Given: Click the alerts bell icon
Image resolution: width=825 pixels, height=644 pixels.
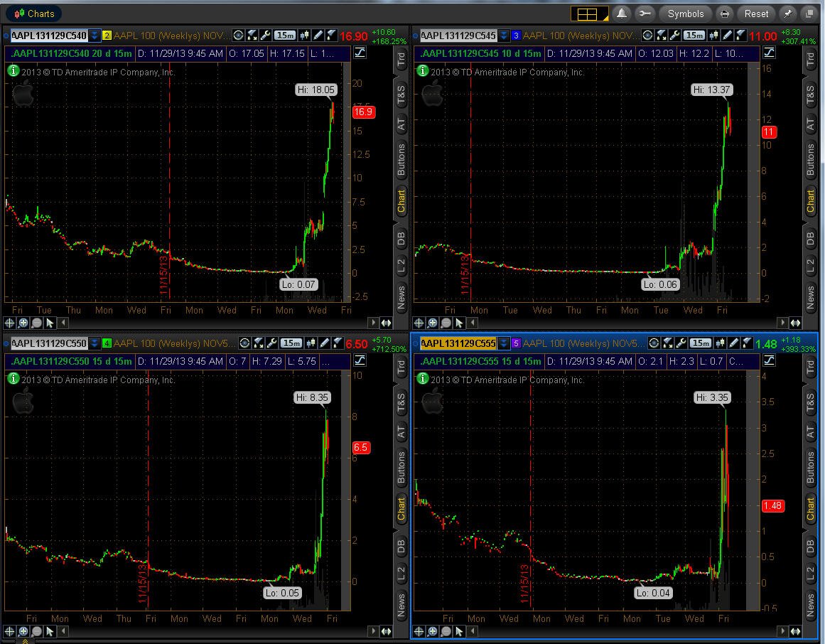Looking at the screenshot, I should [x=621, y=14].
